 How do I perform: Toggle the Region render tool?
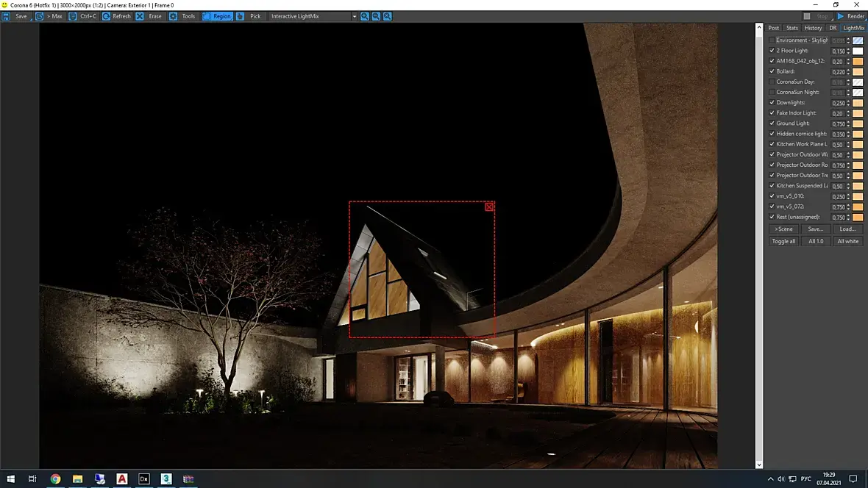217,16
